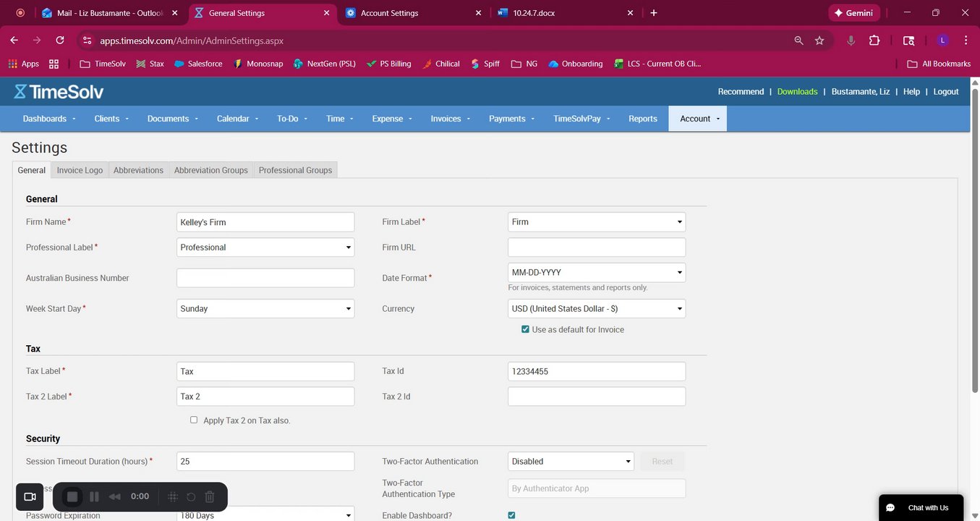Viewport: 980px width, 521px height.
Task: Open Chrome three-dot menu
Action: tap(966, 41)
